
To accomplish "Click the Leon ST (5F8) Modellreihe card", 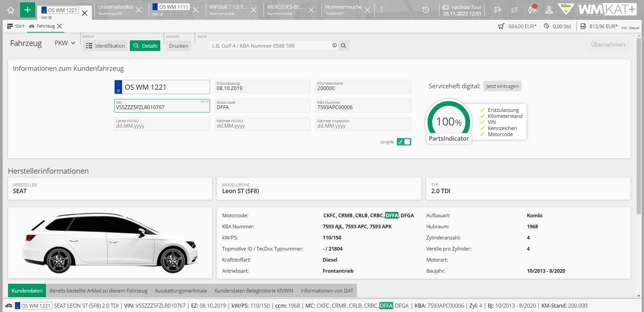I will (319, 188).
